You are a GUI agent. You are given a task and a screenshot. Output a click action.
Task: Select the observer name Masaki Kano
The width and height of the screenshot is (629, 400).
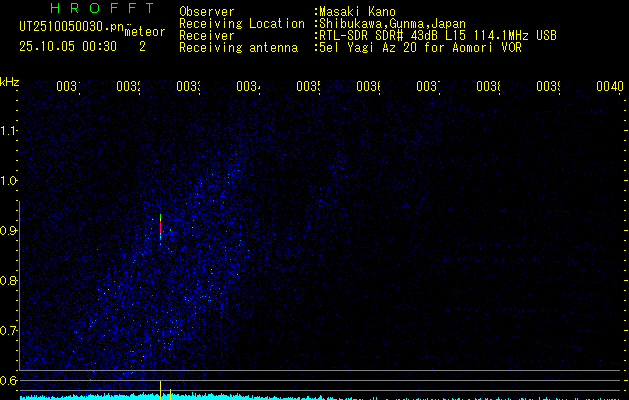pos(357,12)
